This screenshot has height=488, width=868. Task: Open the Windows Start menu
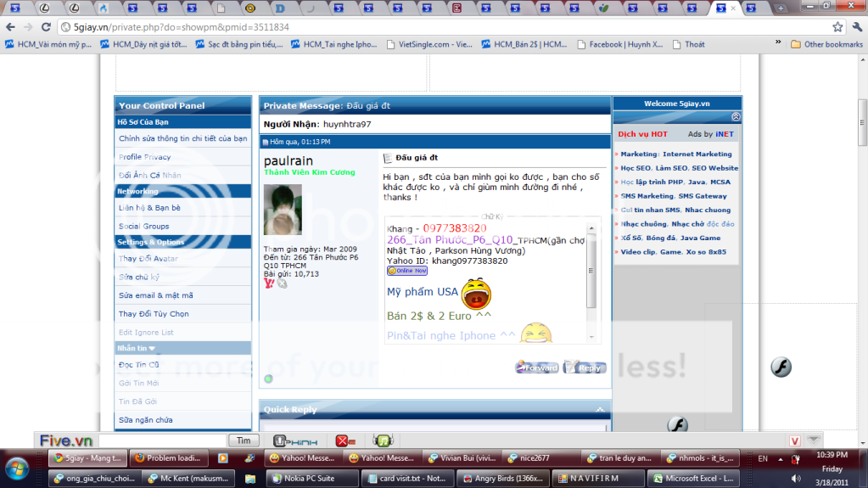click(x=17, y=468)
